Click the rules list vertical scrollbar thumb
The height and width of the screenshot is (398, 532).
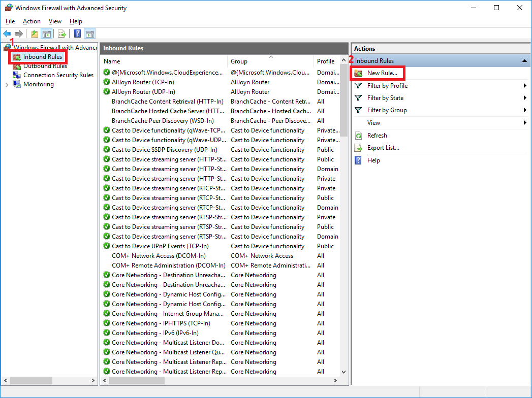coord(343,102)
